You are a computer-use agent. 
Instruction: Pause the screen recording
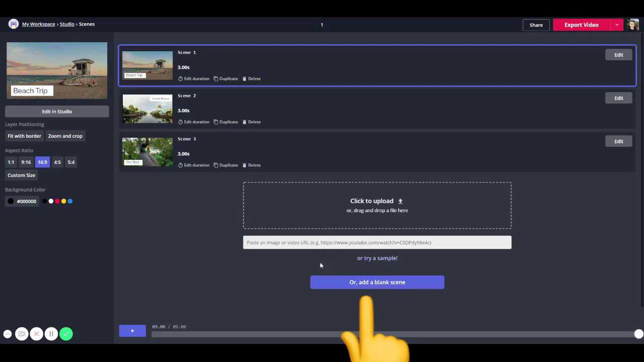tap(51, 334)
